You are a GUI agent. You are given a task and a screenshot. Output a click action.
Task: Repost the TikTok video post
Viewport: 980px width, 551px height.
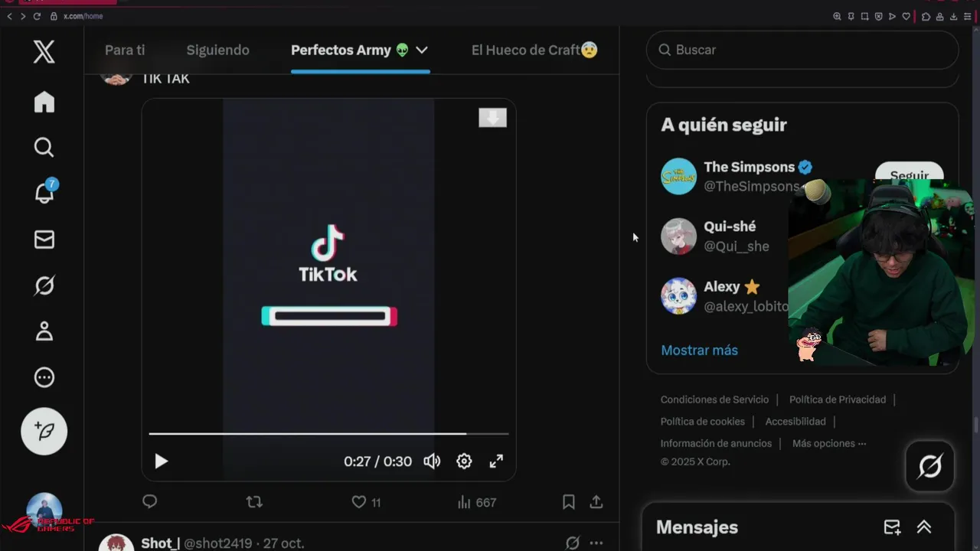point(254,502)
